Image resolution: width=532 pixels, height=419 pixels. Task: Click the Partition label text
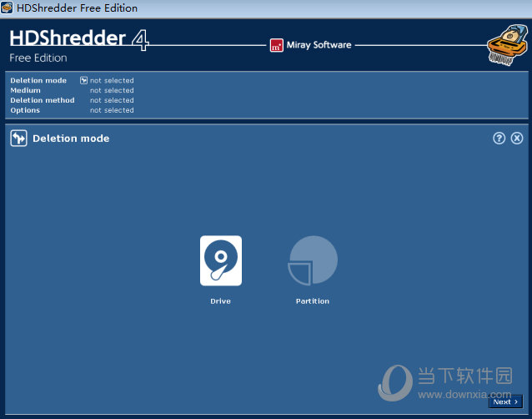pyautogui.click(x=313, y=301)
